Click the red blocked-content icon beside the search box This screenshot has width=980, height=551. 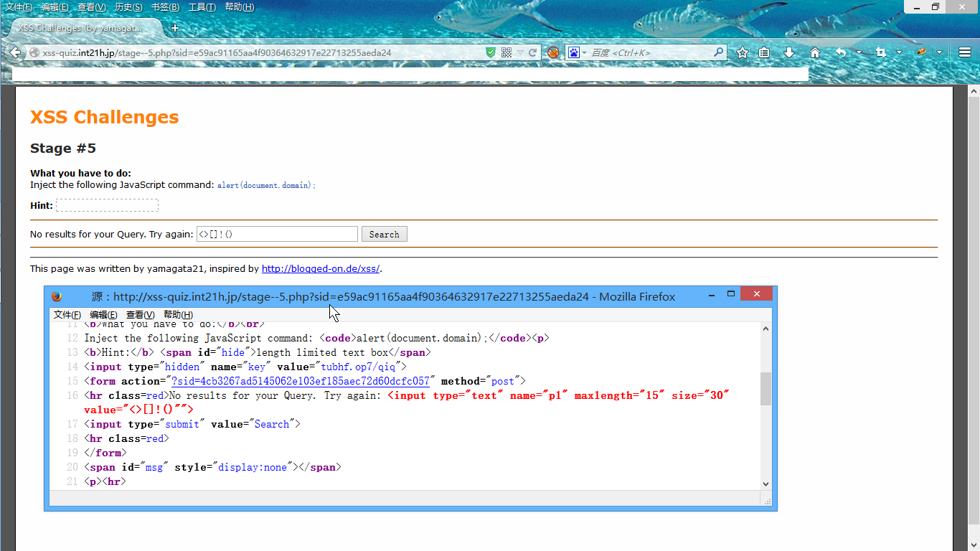[553, 52]
